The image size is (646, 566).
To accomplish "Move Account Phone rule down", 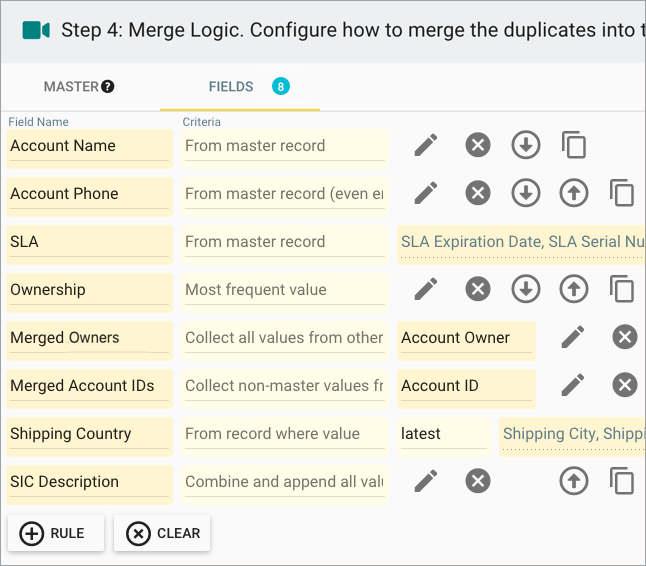I will click(526, 193).
